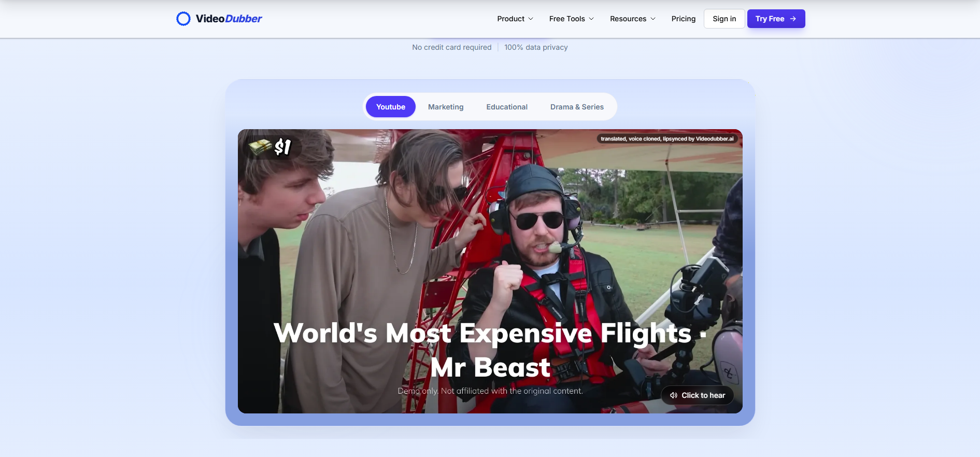Expand the Resources menu

(633, 19)
